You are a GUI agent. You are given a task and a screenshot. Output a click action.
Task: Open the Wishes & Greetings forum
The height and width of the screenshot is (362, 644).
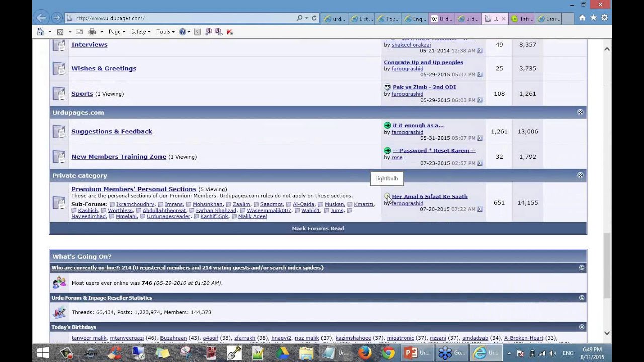click(x=104, y=68)
